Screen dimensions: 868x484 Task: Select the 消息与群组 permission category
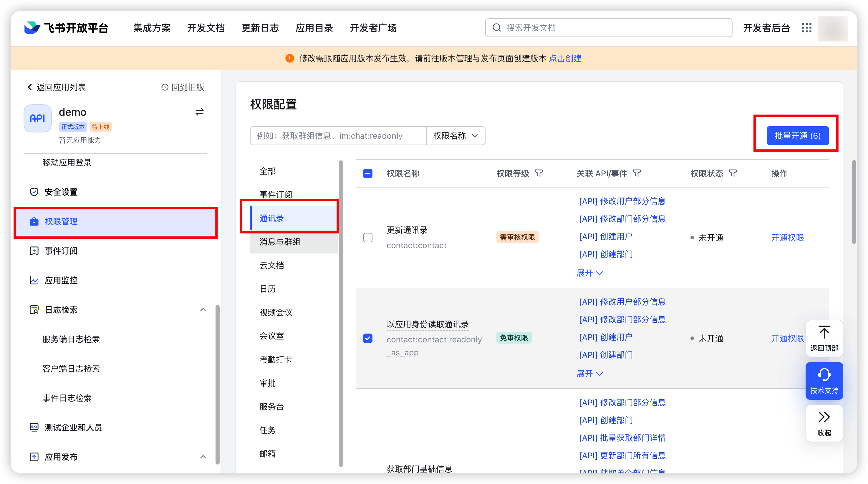pyautogui.click(x=294, y=241)
